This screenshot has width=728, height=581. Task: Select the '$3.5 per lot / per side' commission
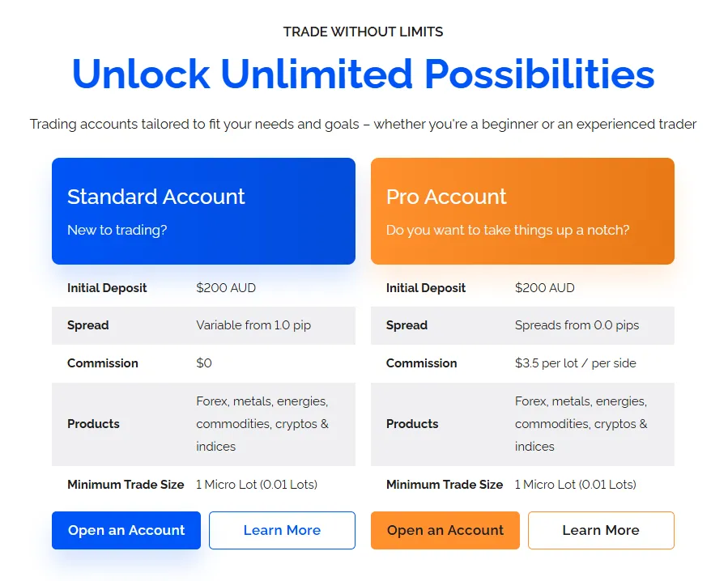tap(576, 363)
